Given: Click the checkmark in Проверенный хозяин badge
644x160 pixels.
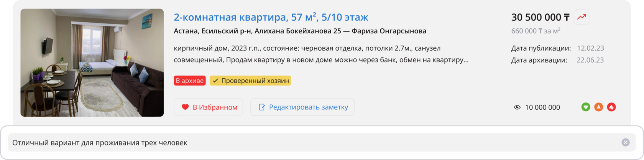Looking at the screenshot, I should pyautogui.click(x=215, y=81).
